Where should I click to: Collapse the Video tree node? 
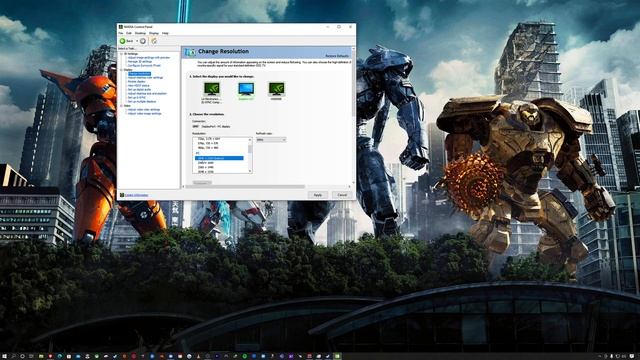pos(121,106)
